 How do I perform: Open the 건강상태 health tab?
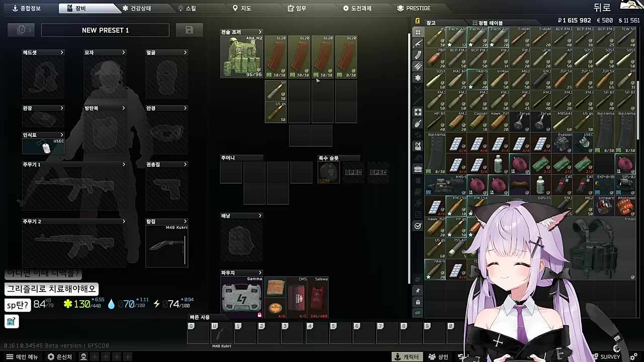(x=137, y=8)
